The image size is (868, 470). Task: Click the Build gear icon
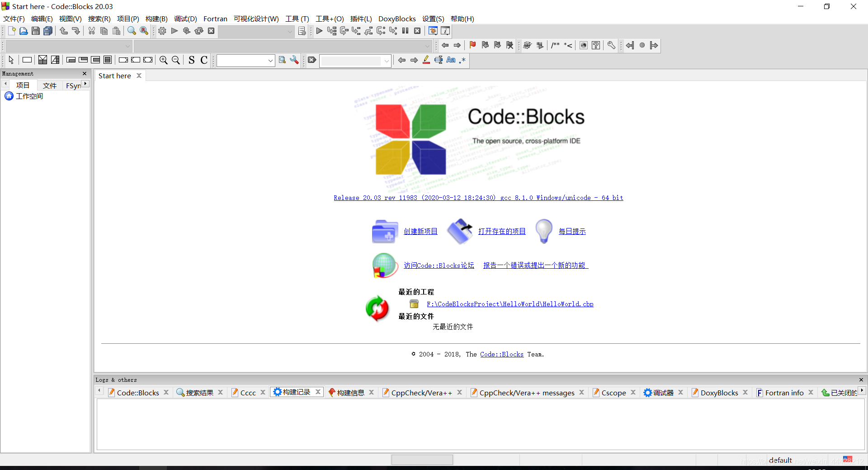pos(162,31)
